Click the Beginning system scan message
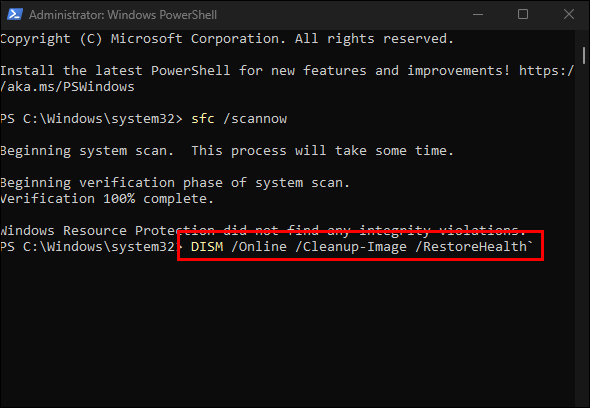The image size is (590, 408). [x=227, y=151]
